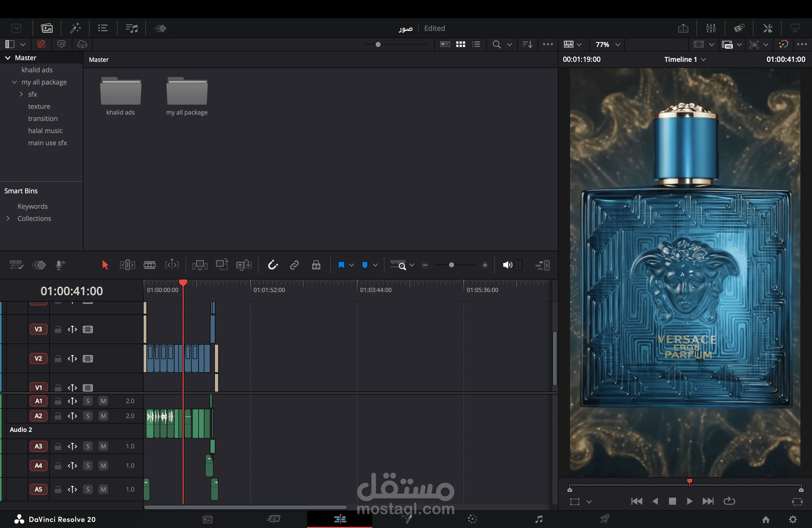The width and height of the screenshot is (812, 528).
Task: Open Project Settings gear icon
Action: 793,519
